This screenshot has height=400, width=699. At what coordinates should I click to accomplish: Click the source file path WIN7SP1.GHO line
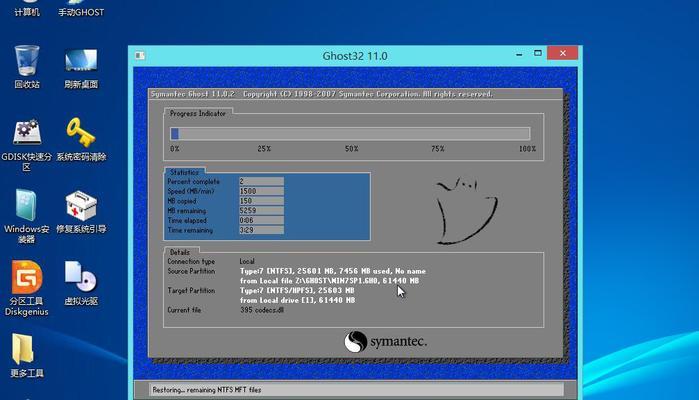pos(329,281)
